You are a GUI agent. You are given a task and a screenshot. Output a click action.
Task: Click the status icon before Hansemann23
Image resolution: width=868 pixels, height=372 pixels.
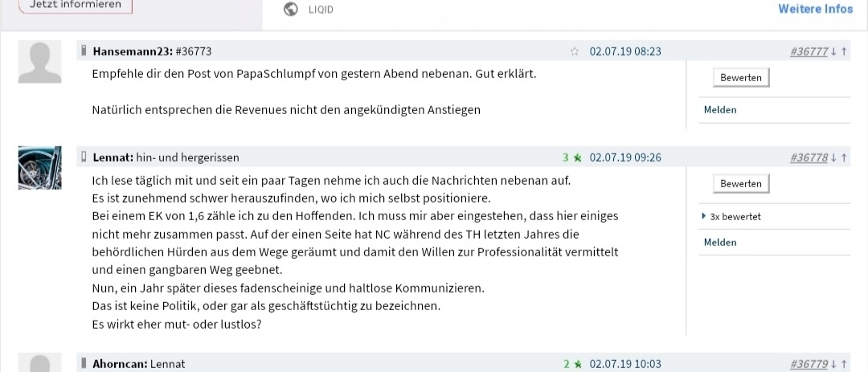tap(84, 51)
